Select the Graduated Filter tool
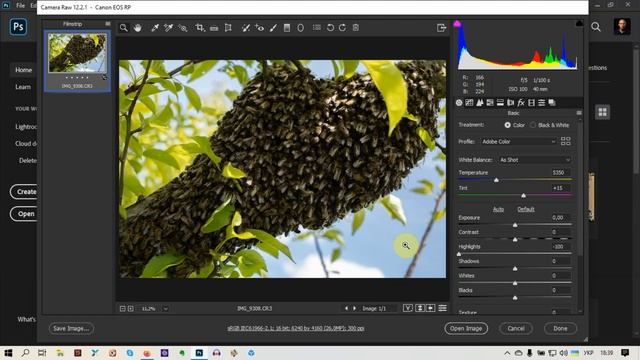Viewport: 640px width, 360px height. [287, 28]
